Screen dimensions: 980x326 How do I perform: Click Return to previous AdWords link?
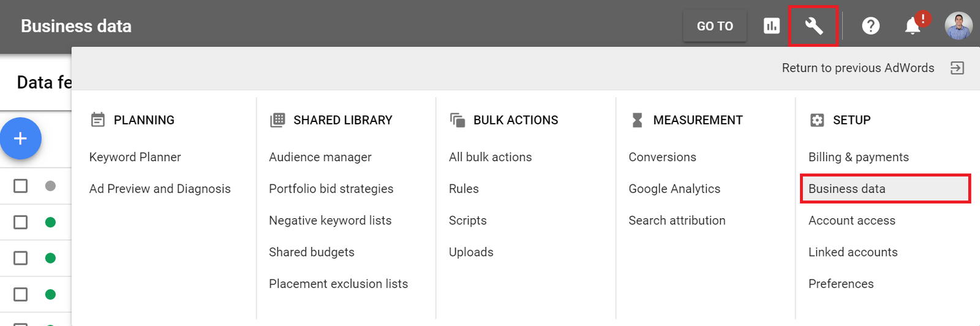tap(858, 68)
